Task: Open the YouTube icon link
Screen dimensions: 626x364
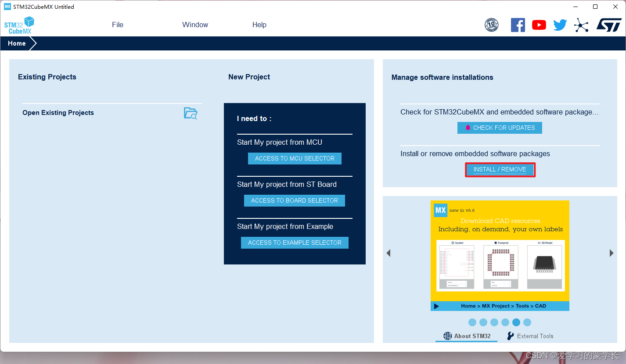Action: pos(539,25)
